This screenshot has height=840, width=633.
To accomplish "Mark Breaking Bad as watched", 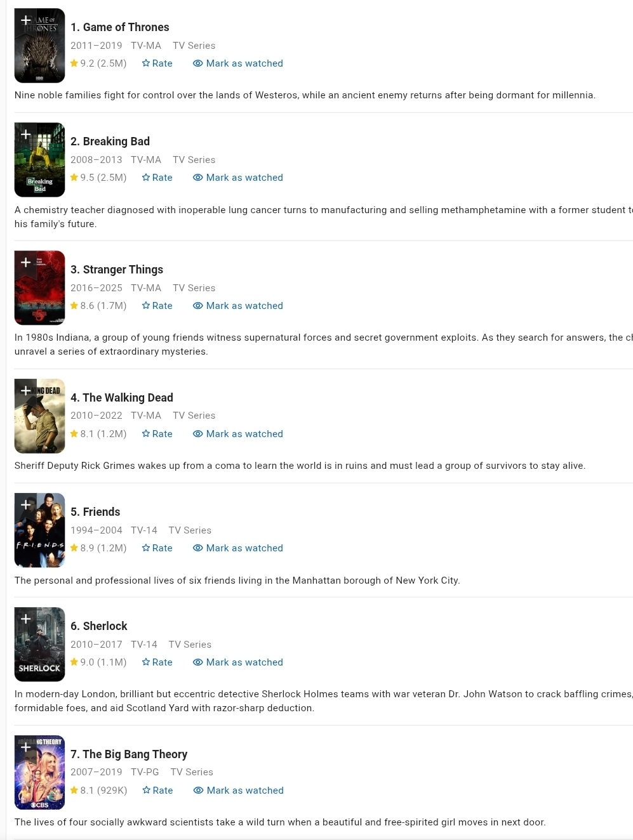I will point(238,178).
